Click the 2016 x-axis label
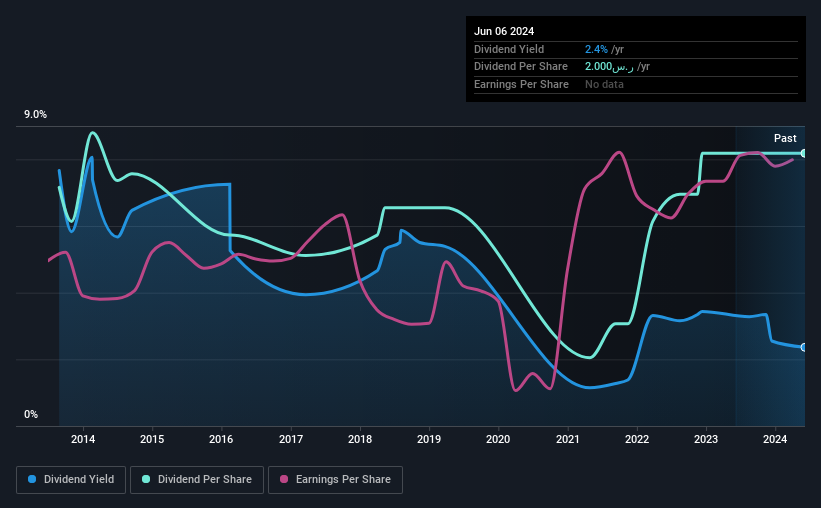Viewport: 821px width, 508px height. [x=221, y=439]
